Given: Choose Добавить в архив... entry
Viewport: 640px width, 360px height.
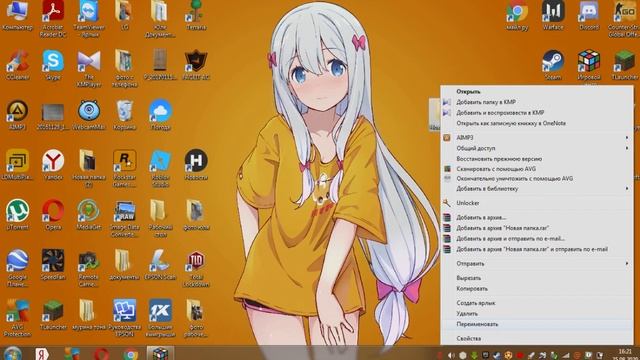Looking at the screenshot, I should tap(537, 218).
